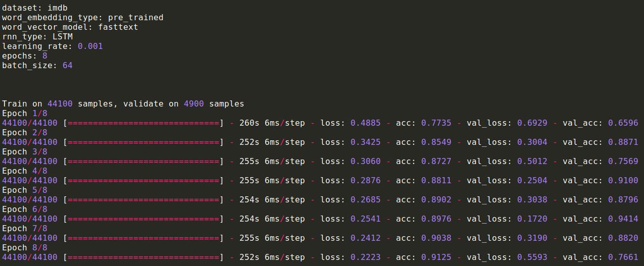Click val_acc value 0.8820

pyautogui.click(x=623, y=238)
